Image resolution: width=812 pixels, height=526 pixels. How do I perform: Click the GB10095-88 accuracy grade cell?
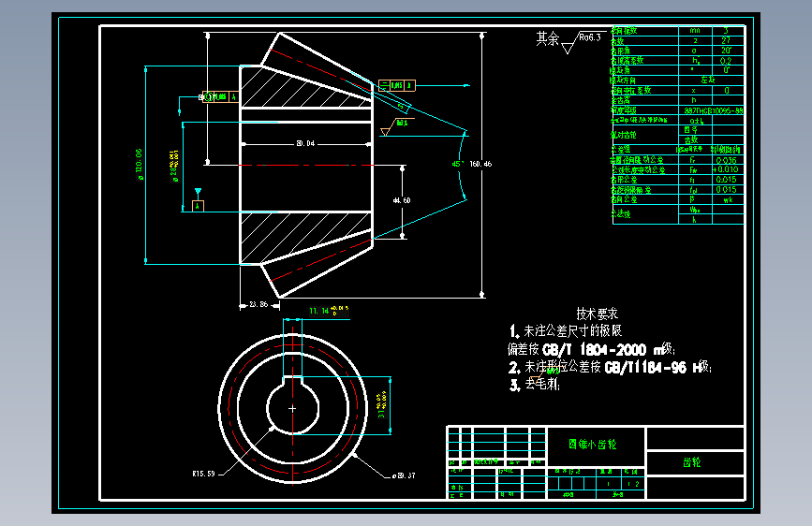point(714,110)
